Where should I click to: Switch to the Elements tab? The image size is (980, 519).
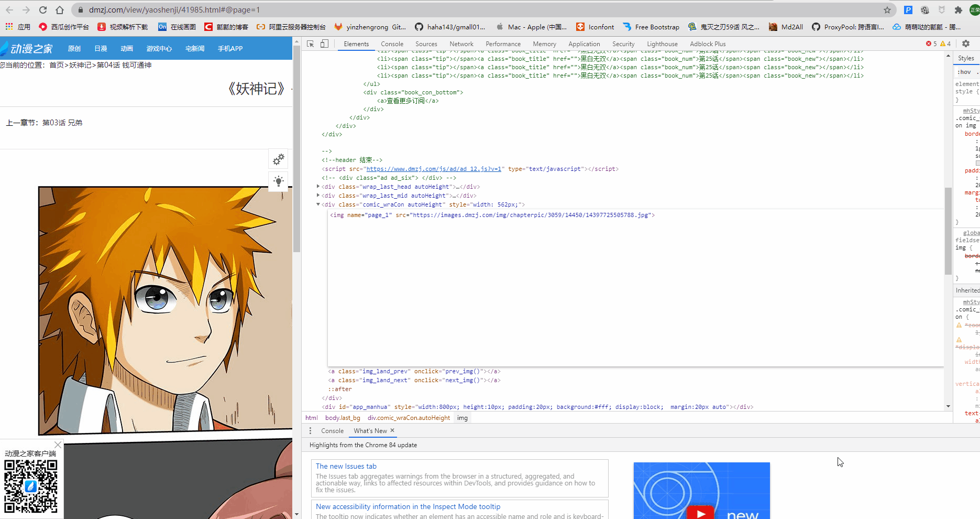356,44
